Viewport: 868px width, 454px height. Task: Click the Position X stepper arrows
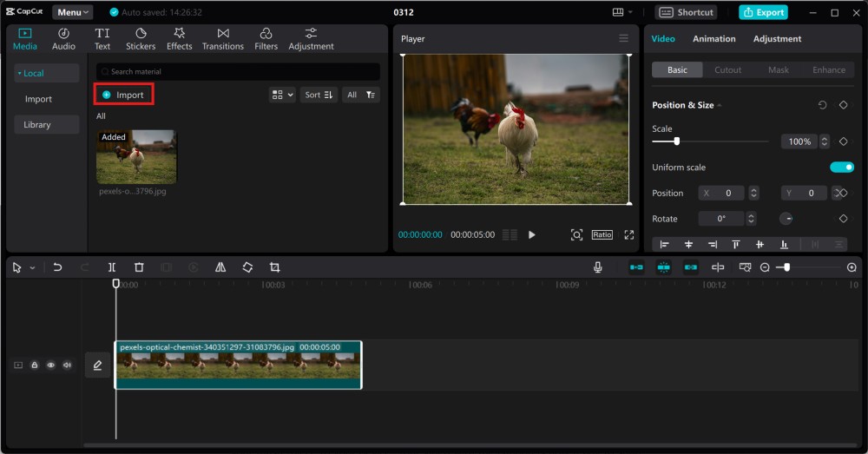(753, 194)
